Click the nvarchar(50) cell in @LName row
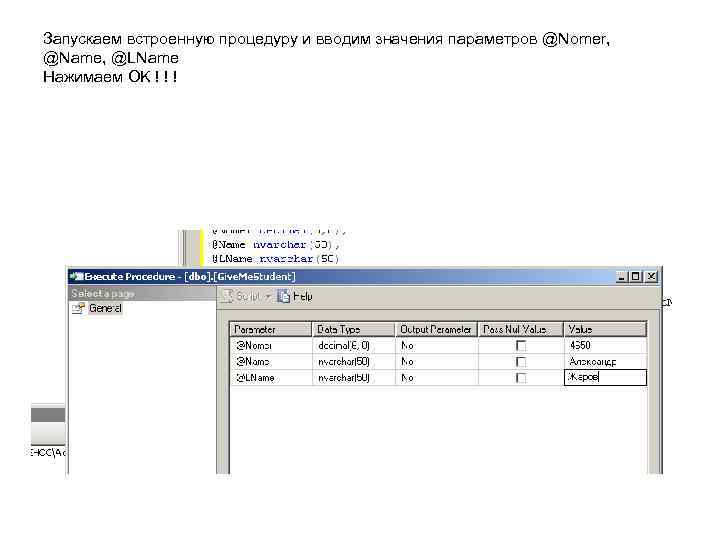This screenshot has width=720, height=540. coord(354,377)
